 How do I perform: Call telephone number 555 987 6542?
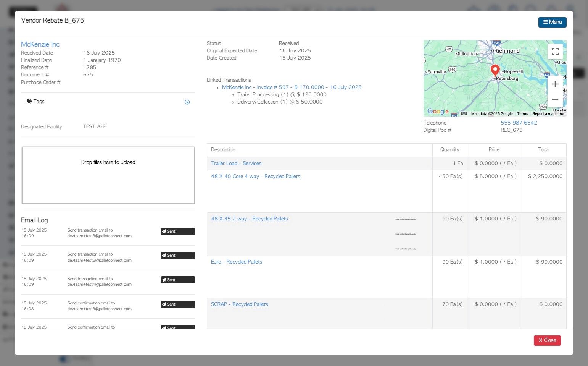click(x=519, y=123)
